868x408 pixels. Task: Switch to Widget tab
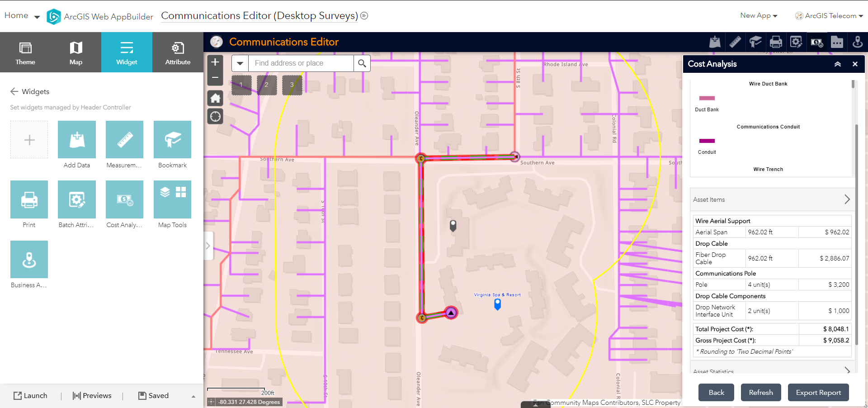[127, 52]
